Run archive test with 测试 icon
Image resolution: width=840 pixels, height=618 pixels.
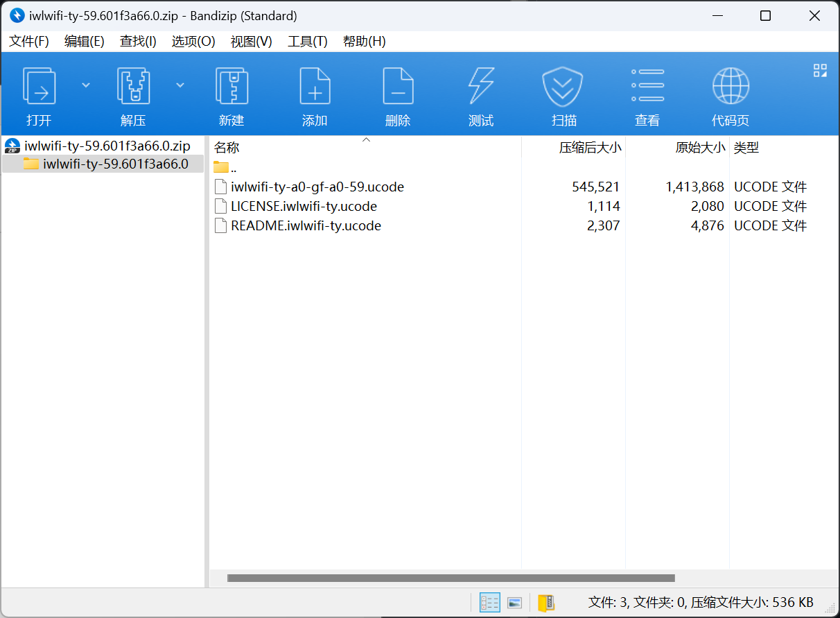[x=481, y=87]
